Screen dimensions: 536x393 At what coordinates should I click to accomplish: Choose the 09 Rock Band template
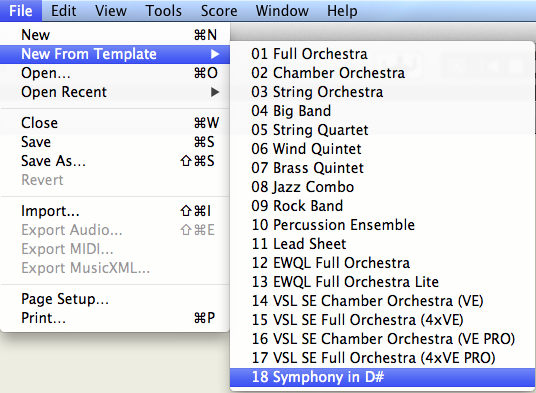click(x=382, y=206)
